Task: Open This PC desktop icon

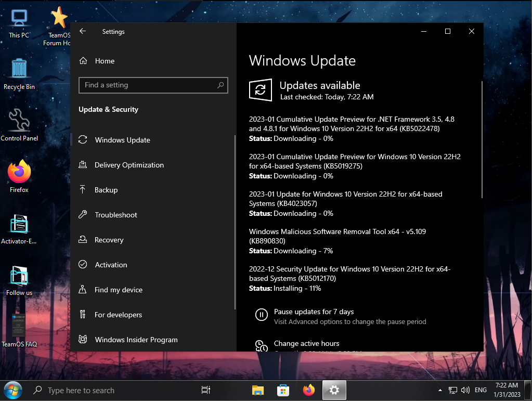Action: point(19,24)
